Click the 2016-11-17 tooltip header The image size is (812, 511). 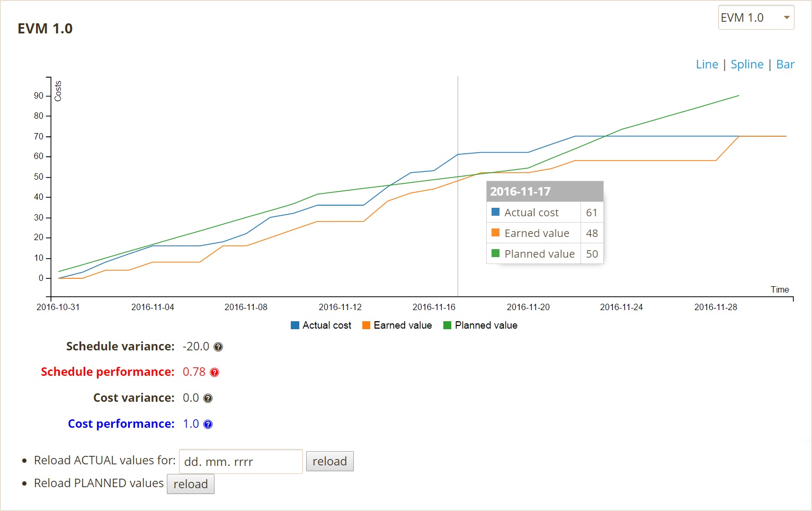(x=545, y=191)
